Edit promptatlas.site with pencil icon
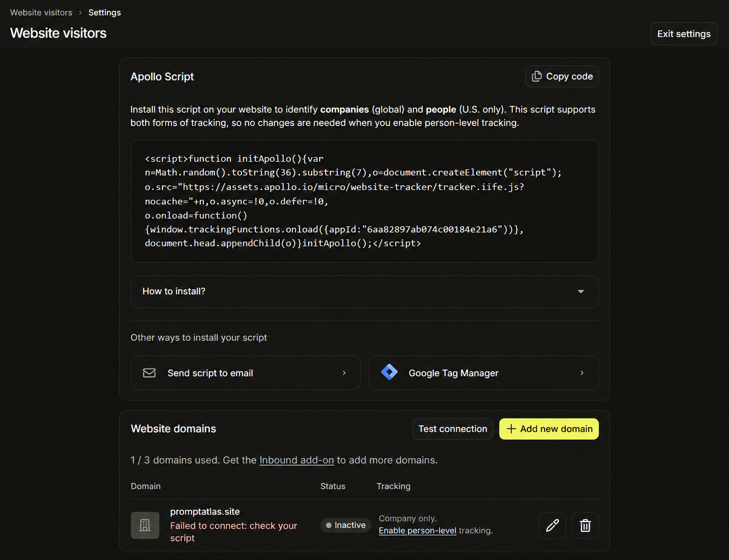The width and height of the screenshot is (729, 560). click(553, 525)
